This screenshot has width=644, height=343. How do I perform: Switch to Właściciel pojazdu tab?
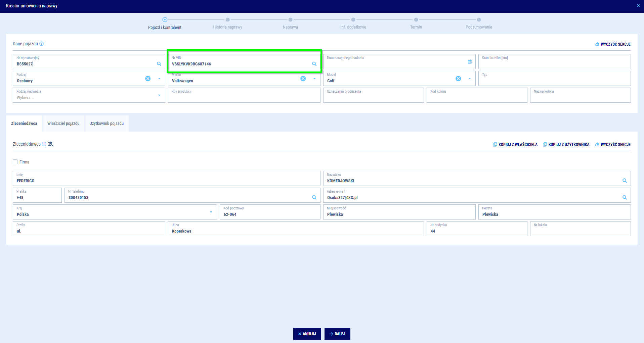[x=63, y=124]
